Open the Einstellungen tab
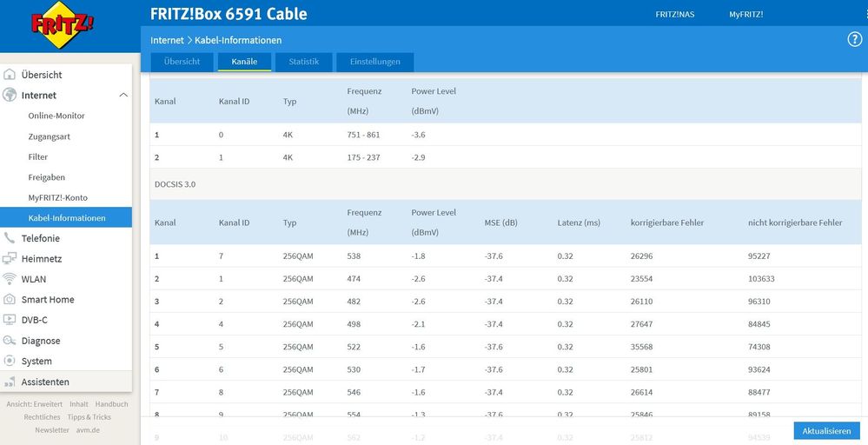Viewport: 868px width, 445px height. click(x=374, y=62)
